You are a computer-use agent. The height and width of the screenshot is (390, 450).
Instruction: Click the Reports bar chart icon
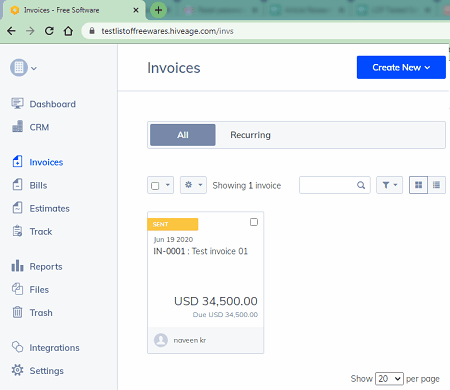pyautogui.click(x=17, y=266)
